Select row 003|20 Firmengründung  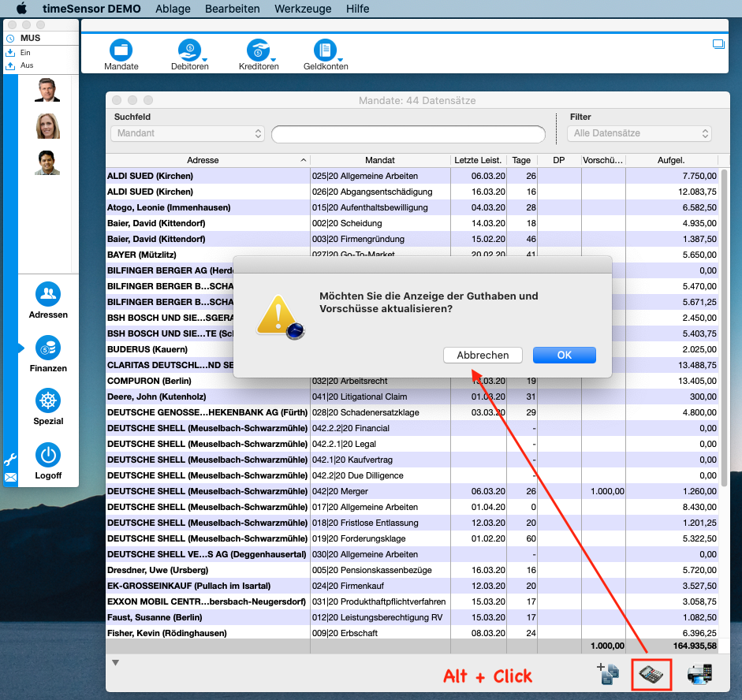point(412,239)
